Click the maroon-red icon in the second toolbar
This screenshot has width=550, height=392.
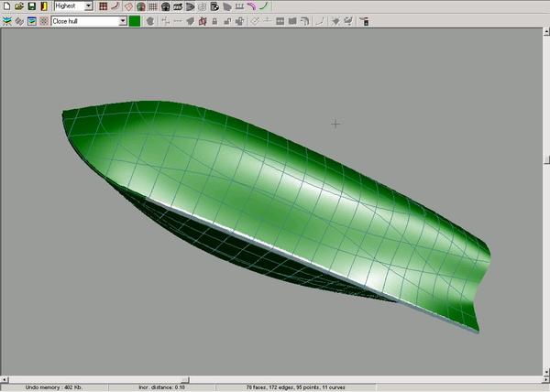pos(203,21)
